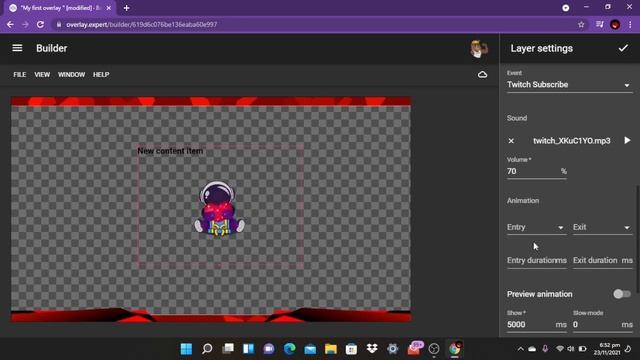Click the Volume field showing 70
This screenshot has width=640, height=360.
tap(536, 171)
